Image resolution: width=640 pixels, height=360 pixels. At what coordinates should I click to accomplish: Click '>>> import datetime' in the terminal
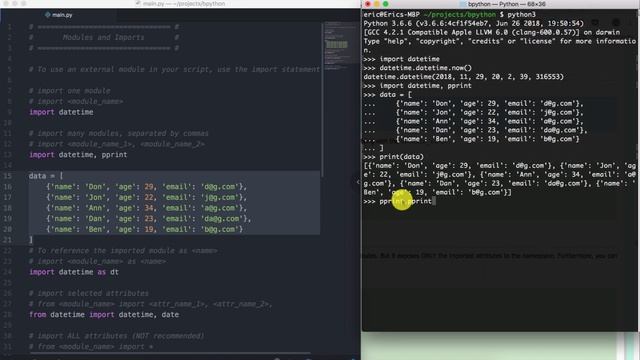click(401, 59)
